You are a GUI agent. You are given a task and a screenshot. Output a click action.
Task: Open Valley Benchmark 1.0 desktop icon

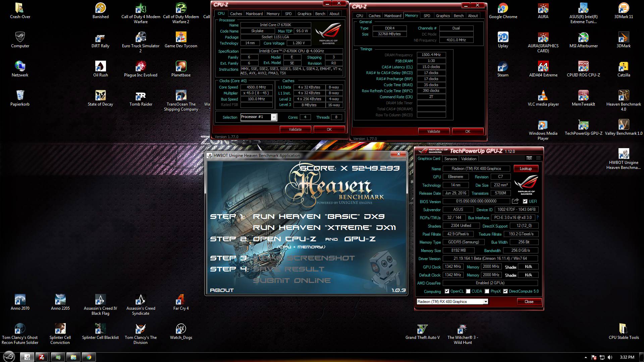(624, 128)
